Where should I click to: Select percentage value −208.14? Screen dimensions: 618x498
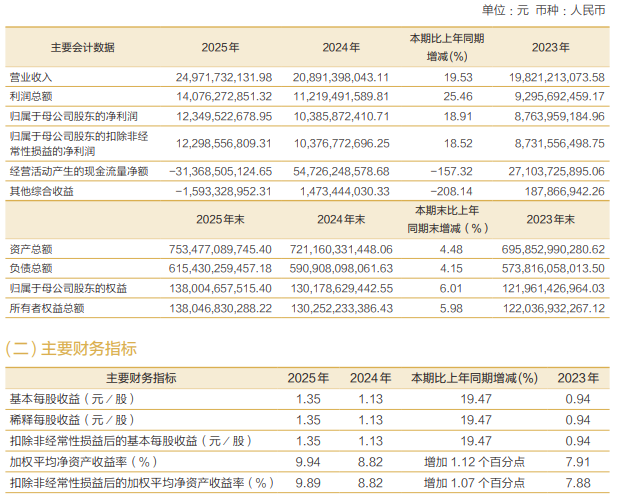[451, 191]
